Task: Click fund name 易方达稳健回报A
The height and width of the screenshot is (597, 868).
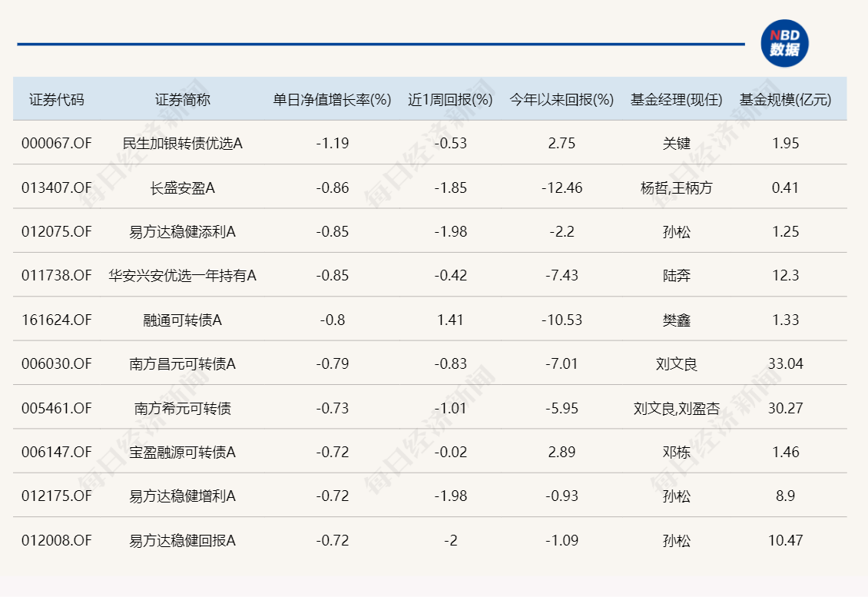Action: click(x=182, y=540)
